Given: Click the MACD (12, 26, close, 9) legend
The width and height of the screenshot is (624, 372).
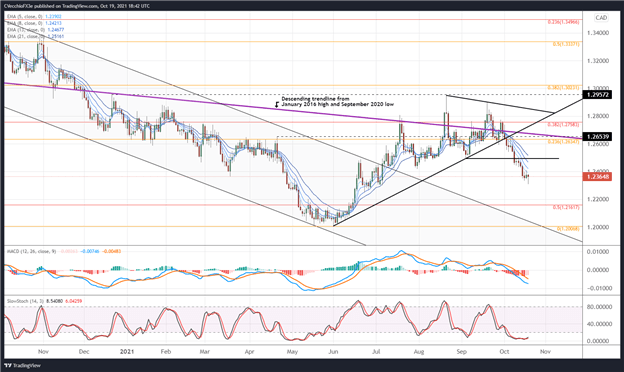Looking at the screenshot, I should 64,251.
